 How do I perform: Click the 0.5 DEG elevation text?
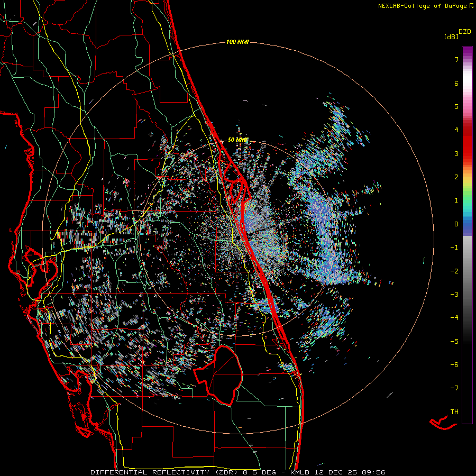coord(260,472)
